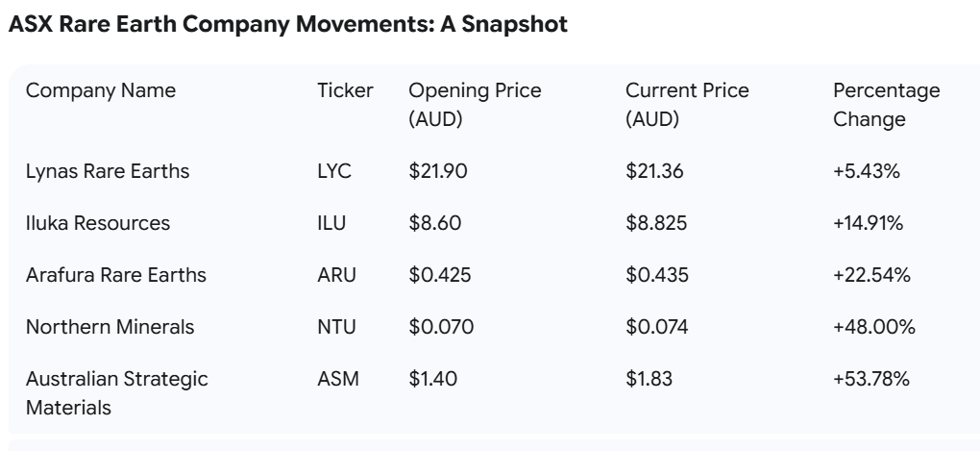Click the Arafura Rare Earths row name
980x451 pixels.
(x=115, y=276)
